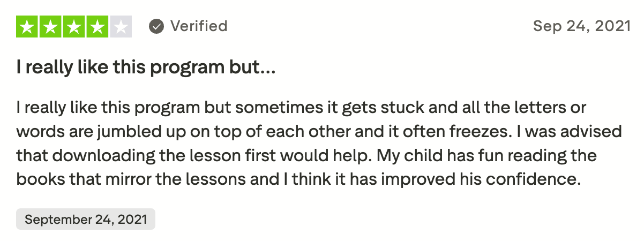The height and width of the screenshot is (241, 644).
Task: Click the Verified checkmark badge icon
Action: click(x=156, y=26)
